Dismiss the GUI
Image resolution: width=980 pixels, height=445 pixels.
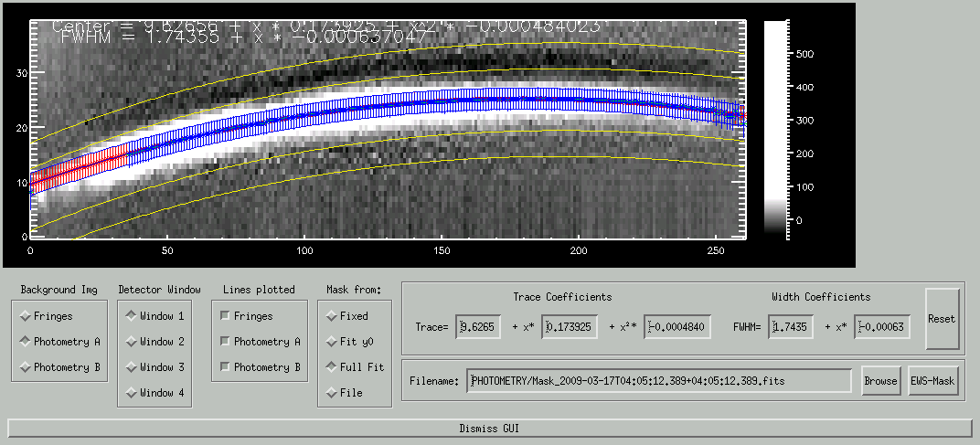489,428
